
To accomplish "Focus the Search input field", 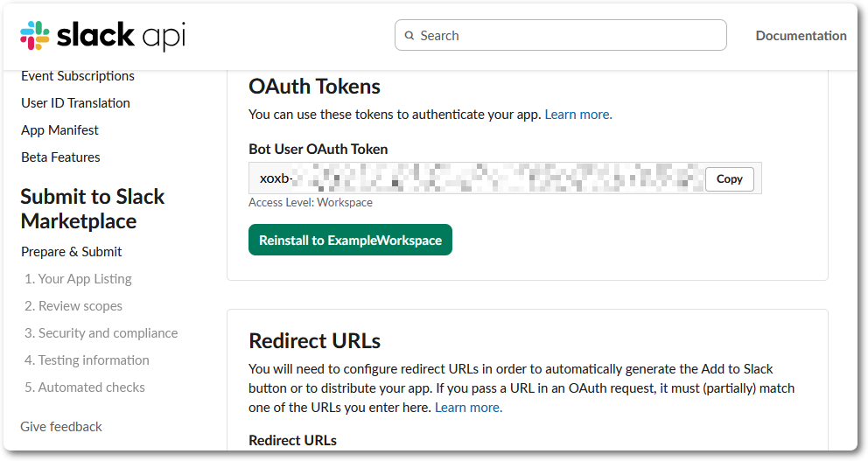I will click(x=560, y=35).
